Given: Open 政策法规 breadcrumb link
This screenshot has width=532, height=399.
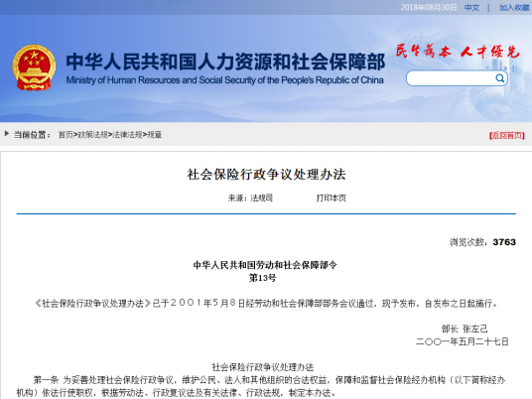Looking at the screenshot, I should (93, 135).
